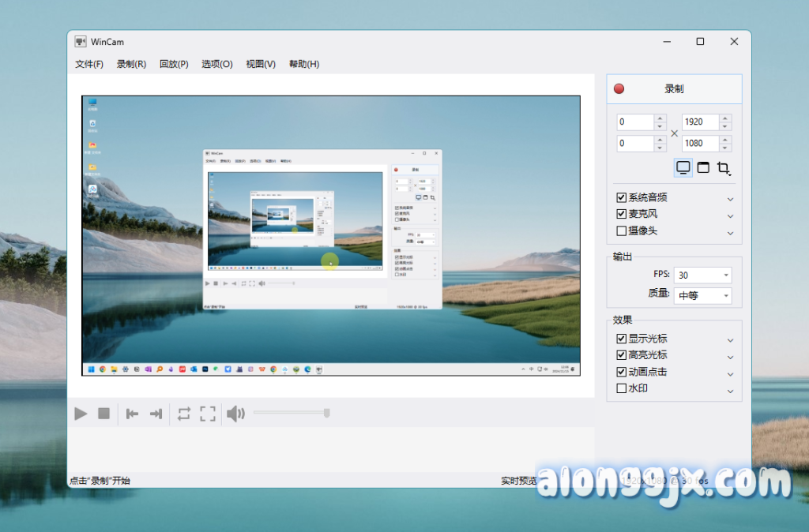
Task: Click the Play button in playback controls
Action: (81, 414)
